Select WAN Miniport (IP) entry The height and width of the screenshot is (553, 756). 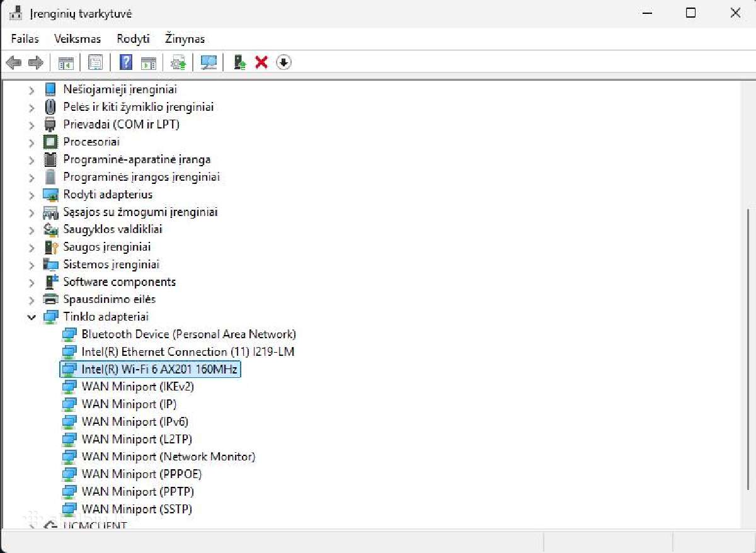tap(129, 404)
